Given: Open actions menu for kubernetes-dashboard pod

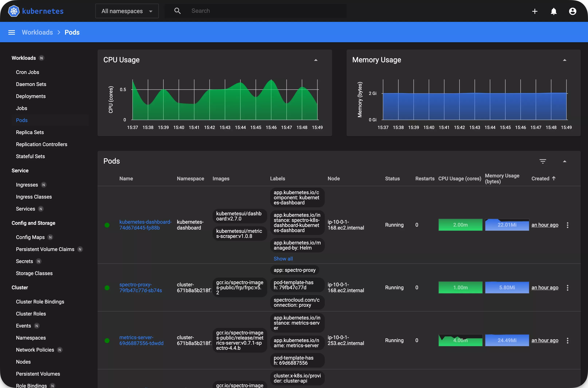Looking at the screenshot, I should 567,225.
